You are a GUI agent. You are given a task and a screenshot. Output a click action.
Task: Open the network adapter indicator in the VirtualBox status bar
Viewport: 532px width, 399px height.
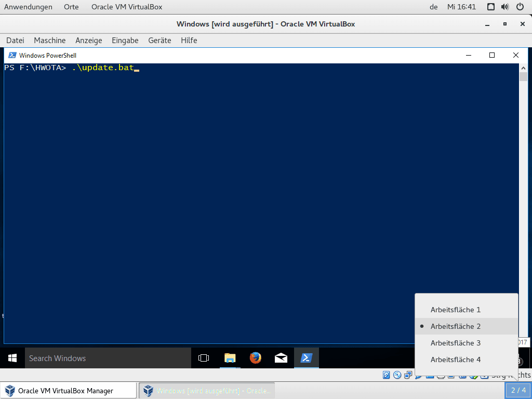click(408, 375)
